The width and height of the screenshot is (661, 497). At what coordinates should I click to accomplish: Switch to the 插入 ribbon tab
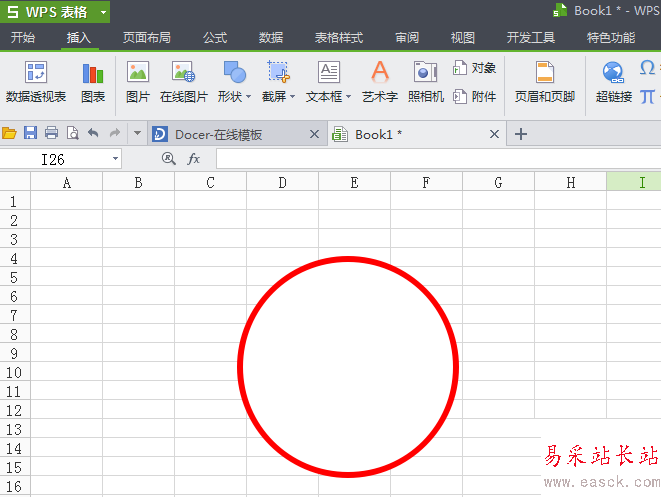(79, 38)
